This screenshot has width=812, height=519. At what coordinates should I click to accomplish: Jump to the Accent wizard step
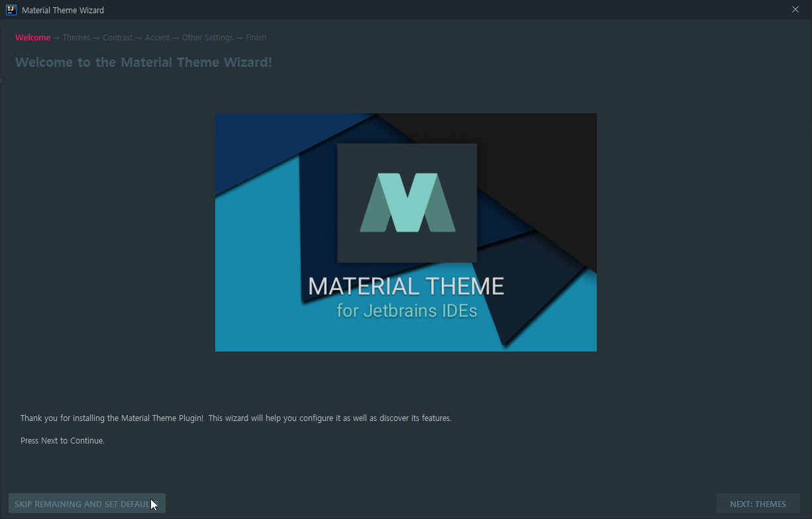click(157, 38)
